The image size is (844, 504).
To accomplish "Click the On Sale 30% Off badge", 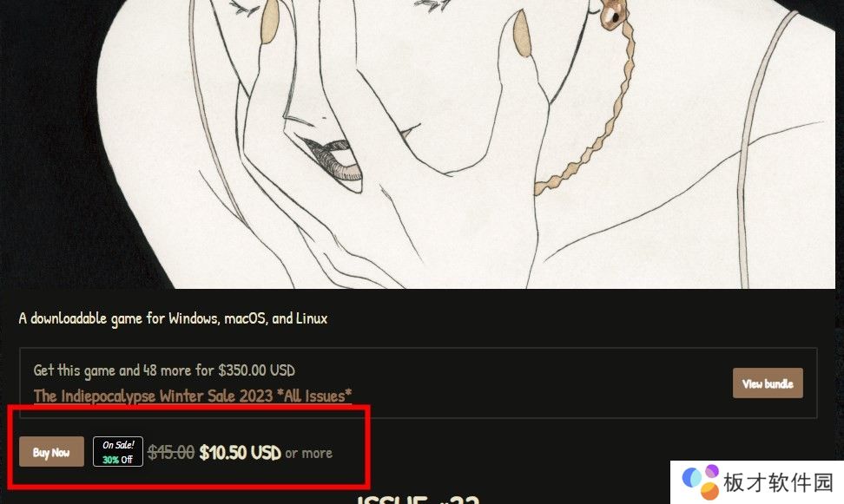I will tap(118, 452).
